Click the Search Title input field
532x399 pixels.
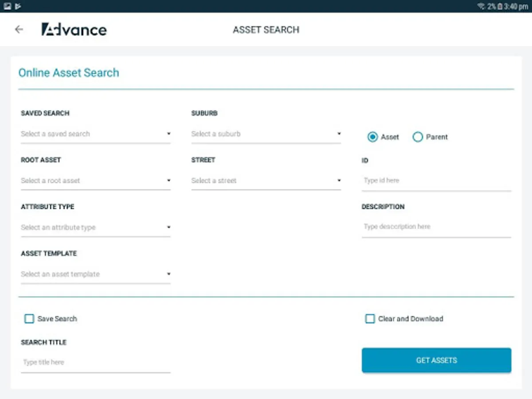[95, 362]
